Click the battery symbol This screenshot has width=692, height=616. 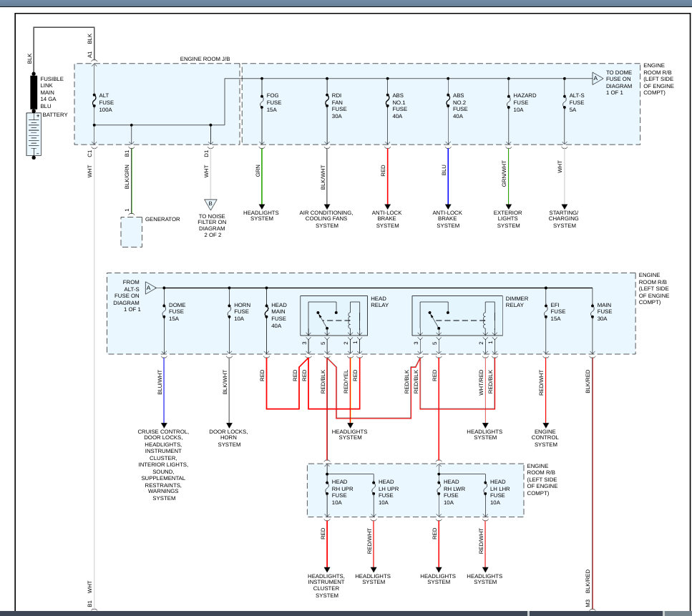click(x=34, y=135)
